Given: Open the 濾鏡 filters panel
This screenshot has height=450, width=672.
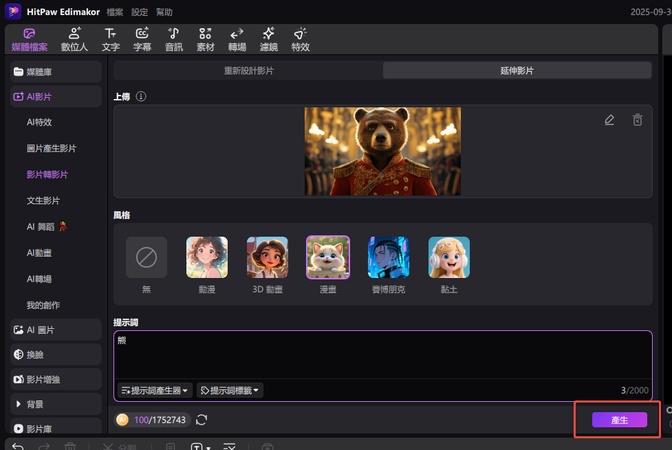Looking at the screenshot, I should tap(268, 39).
